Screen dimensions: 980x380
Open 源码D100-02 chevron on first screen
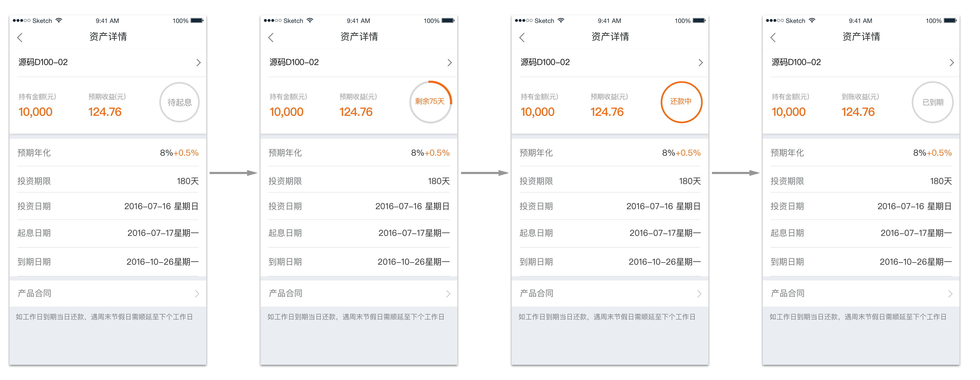tap(198, 62)
